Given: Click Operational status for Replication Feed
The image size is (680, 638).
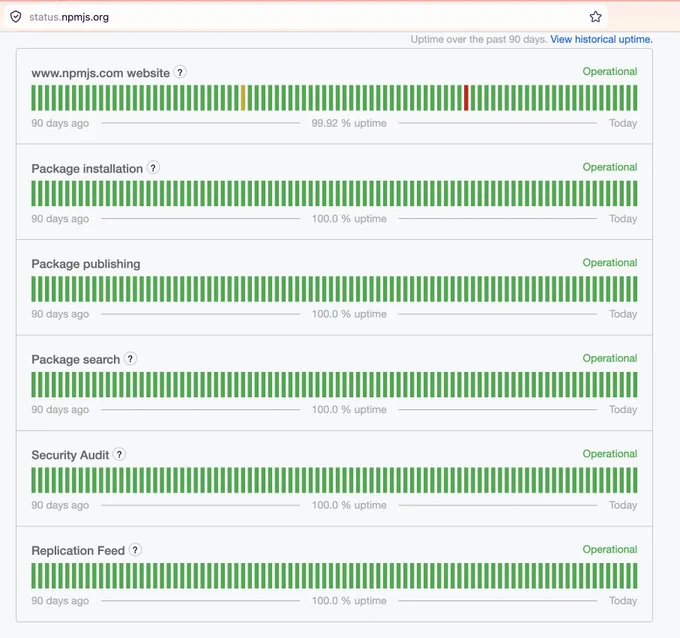Looking at the screenshot, I should click(x=610, y=549).
